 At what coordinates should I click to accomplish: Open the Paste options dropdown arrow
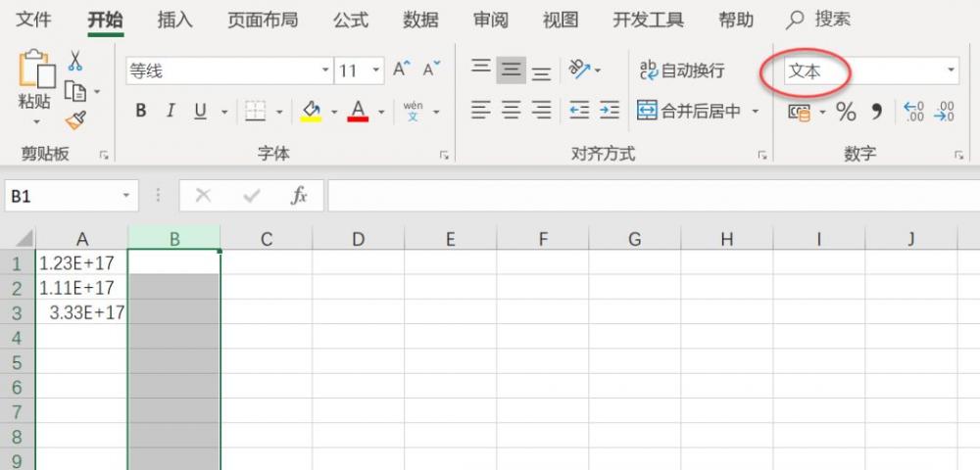click(37, 122)
